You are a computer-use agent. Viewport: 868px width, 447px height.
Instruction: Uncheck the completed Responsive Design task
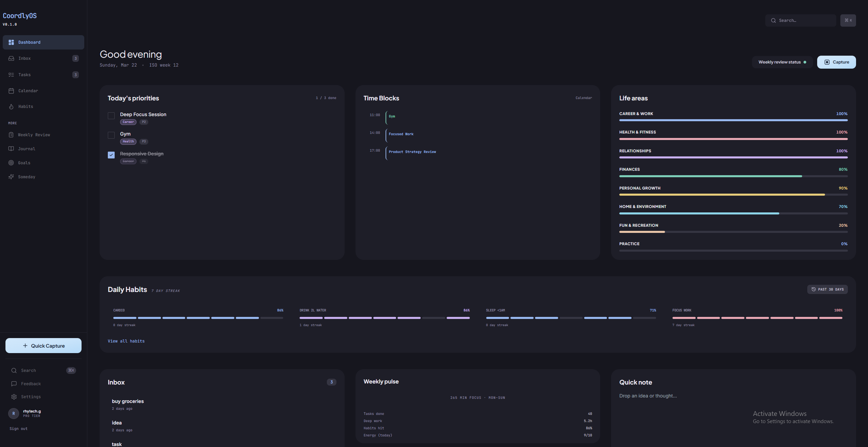coord(111,155)
